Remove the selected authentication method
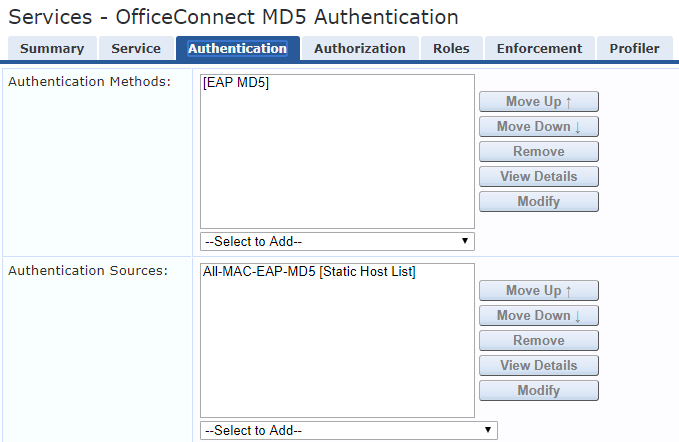679x442 pixels. (539, 152)
